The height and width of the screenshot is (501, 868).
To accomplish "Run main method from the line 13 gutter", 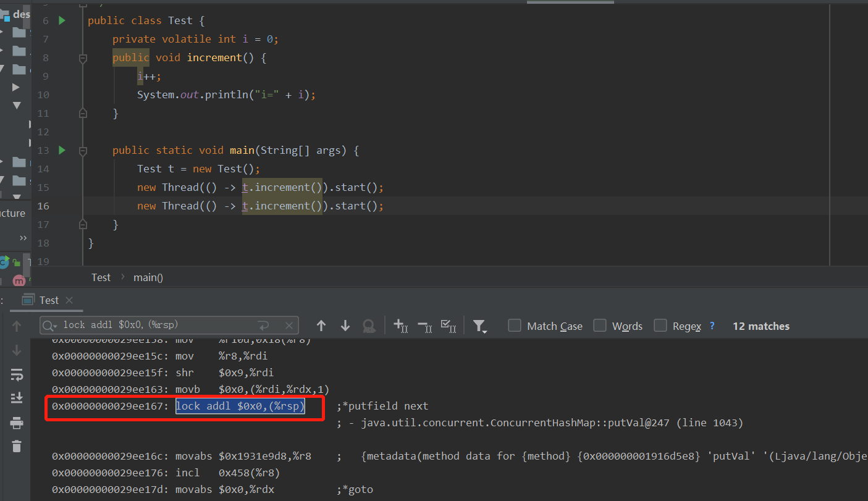I will 62,150.
